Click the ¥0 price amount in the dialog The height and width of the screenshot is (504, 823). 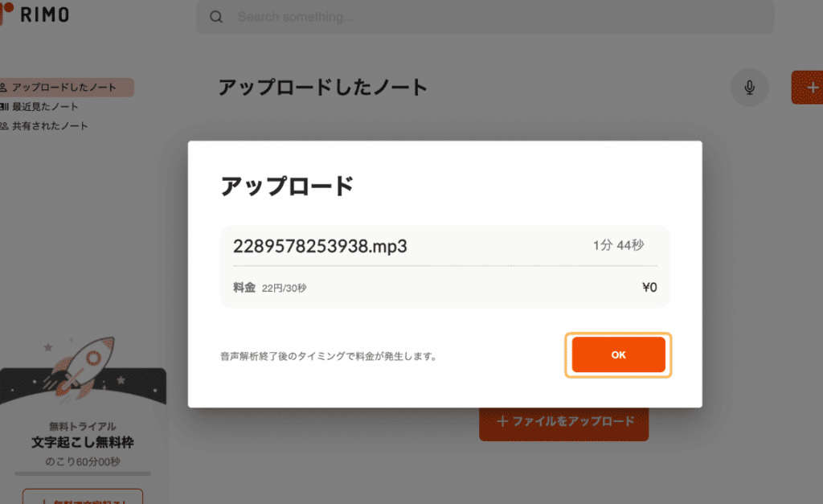pos(651,288)
